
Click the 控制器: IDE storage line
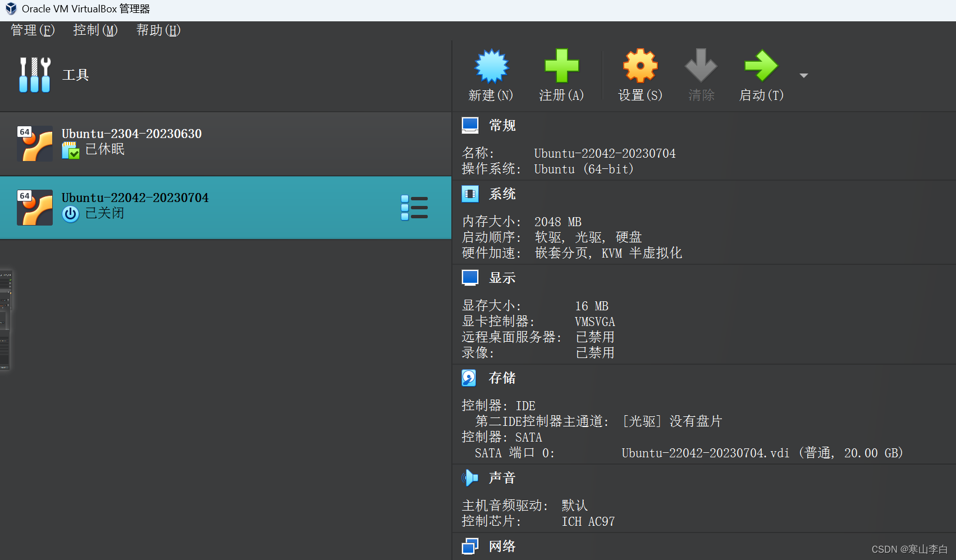point(498,406)
